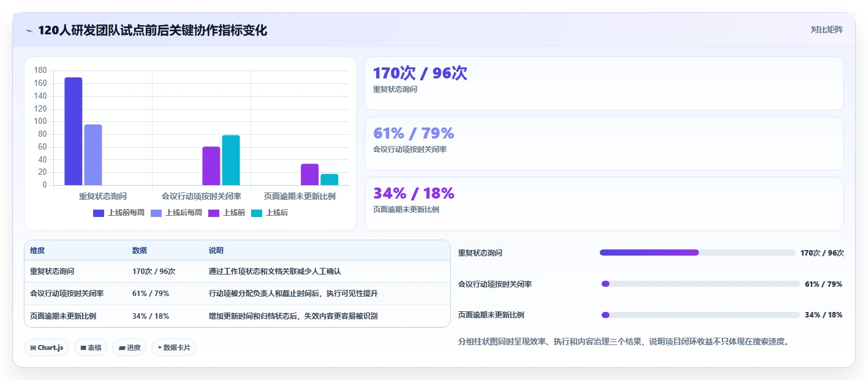Screen dimensions: 868x380
Task: Click the 通过工作项状态和文档关联减少人工确认 description
Action: tap(275, 271)
